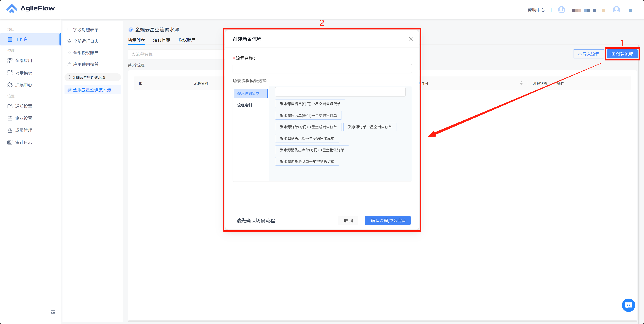Close the 创建场景流程 dialog

(411, 39)
